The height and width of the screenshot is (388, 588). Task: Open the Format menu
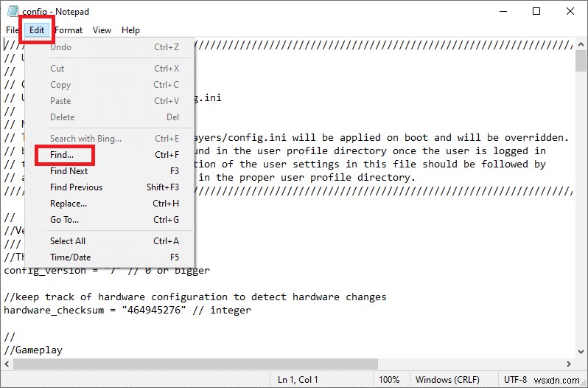pyautogui.click(x=69, y=30)
